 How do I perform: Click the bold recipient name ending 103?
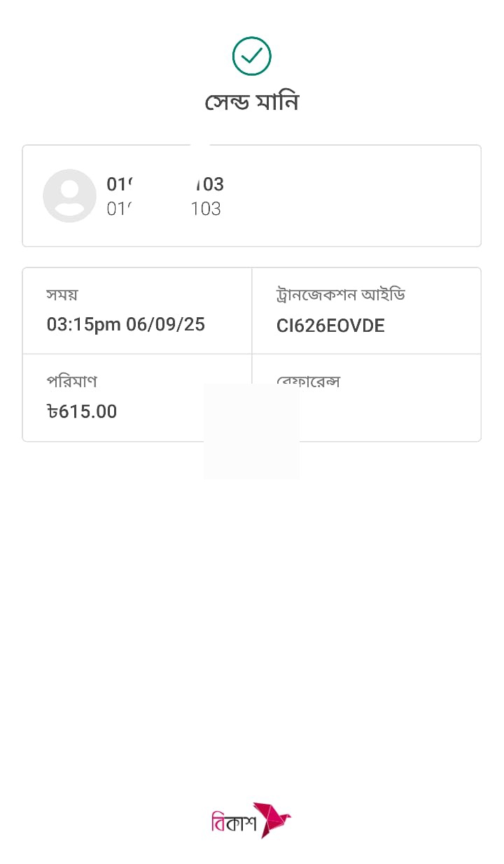click(x=165, y=184)
